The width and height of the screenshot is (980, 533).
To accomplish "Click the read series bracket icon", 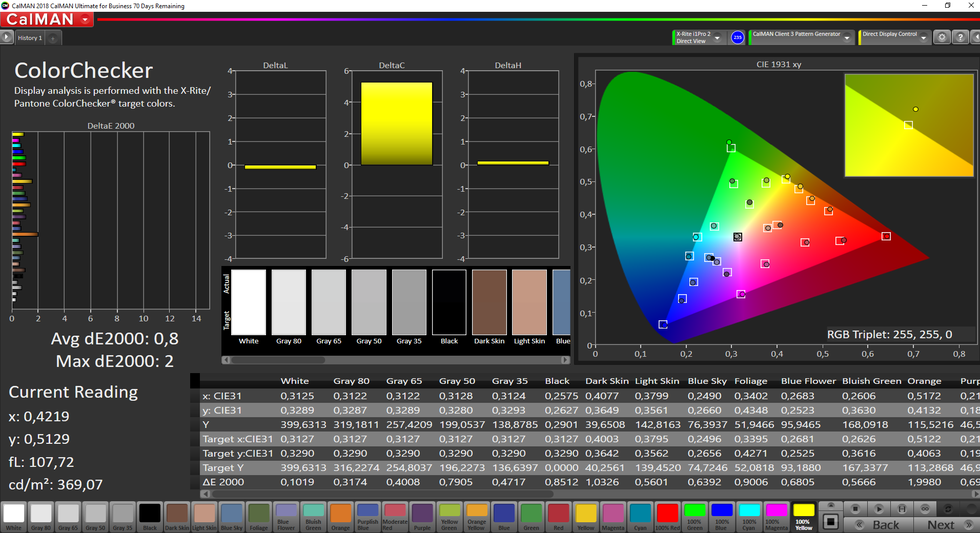I will [902, 509].
